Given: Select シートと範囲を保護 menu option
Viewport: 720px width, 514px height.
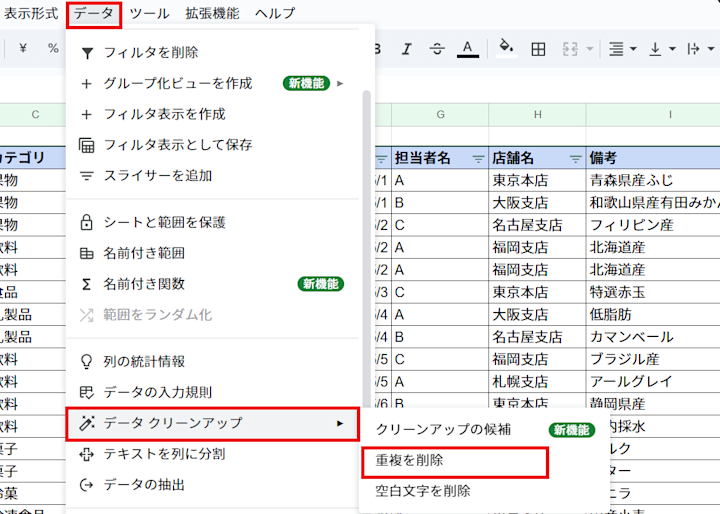Looking at the screenshot, I should (164, 222).
